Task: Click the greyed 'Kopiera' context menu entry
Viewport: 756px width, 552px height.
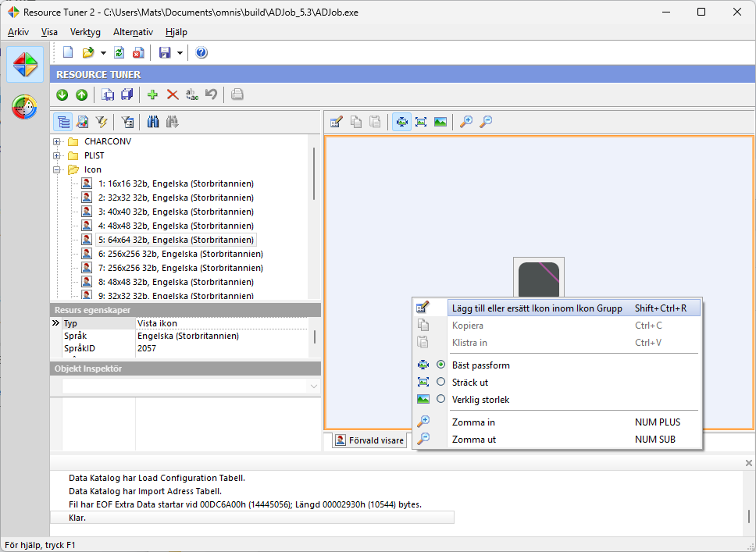Action: (558, 326)
